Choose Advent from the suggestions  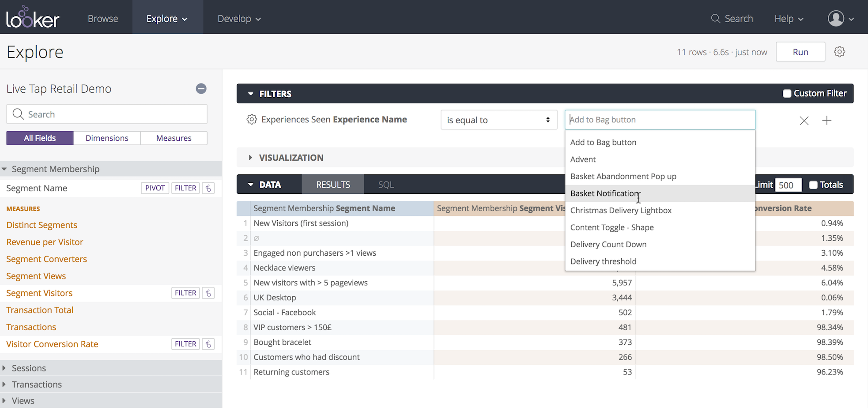pos(660,159)
